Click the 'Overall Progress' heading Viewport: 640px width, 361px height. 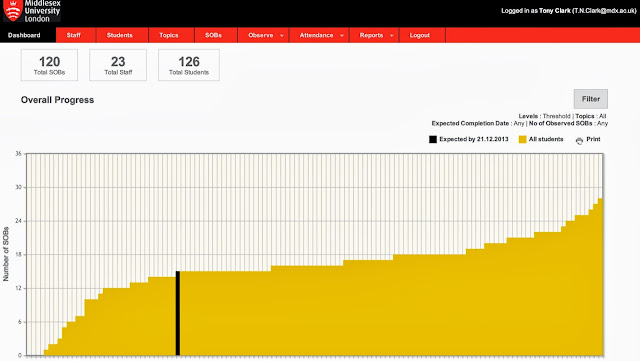(x=57, y=100)
